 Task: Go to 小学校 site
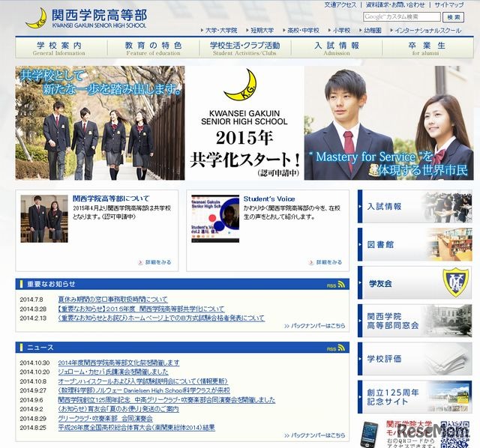[x=341, y=31]
